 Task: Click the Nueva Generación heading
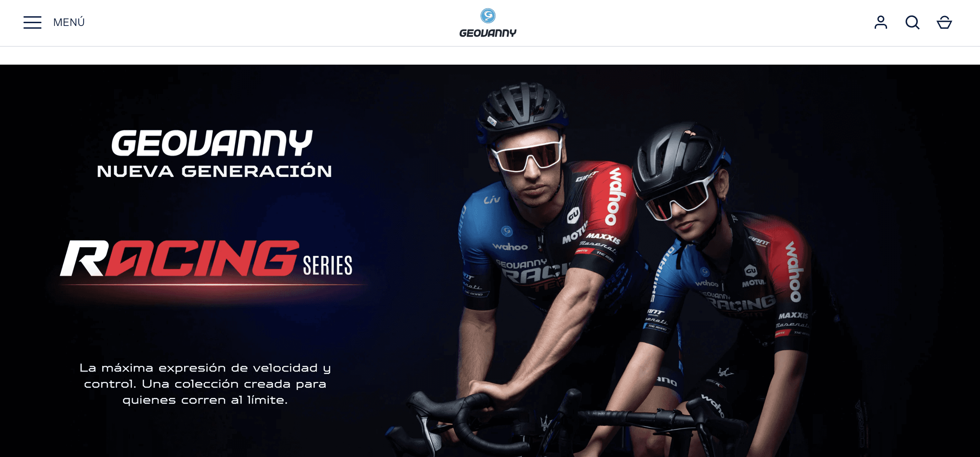tap(214, 171)
